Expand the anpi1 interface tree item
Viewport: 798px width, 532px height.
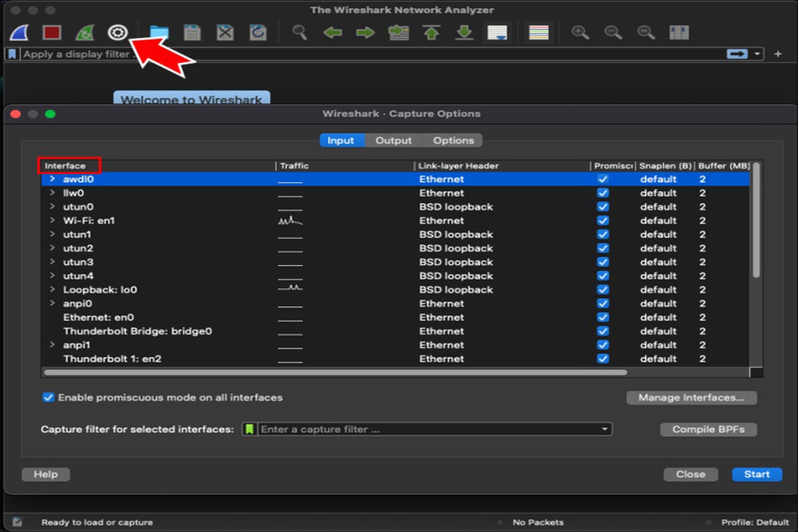(x=53, y=345)
